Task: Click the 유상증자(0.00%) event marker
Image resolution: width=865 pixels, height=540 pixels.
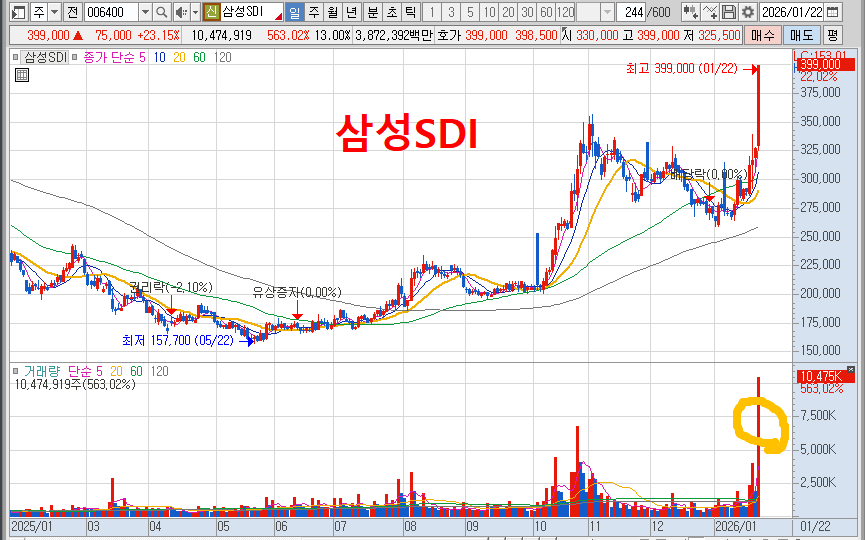Action: 297,292
